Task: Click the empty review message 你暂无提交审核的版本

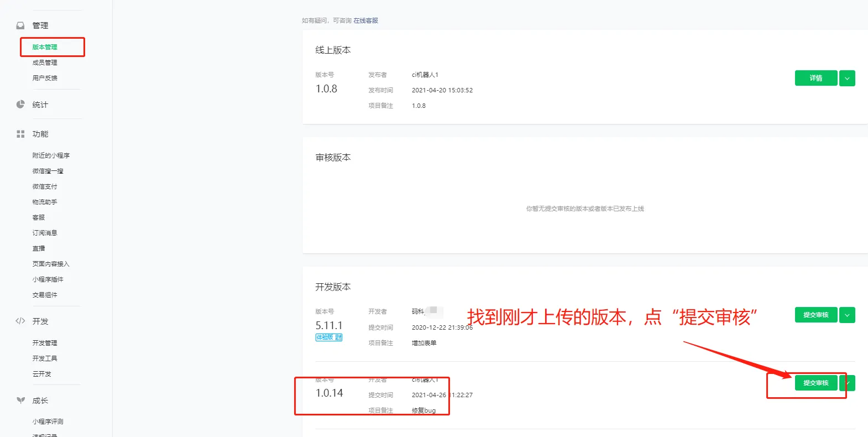Action: [x=585, y=209]
